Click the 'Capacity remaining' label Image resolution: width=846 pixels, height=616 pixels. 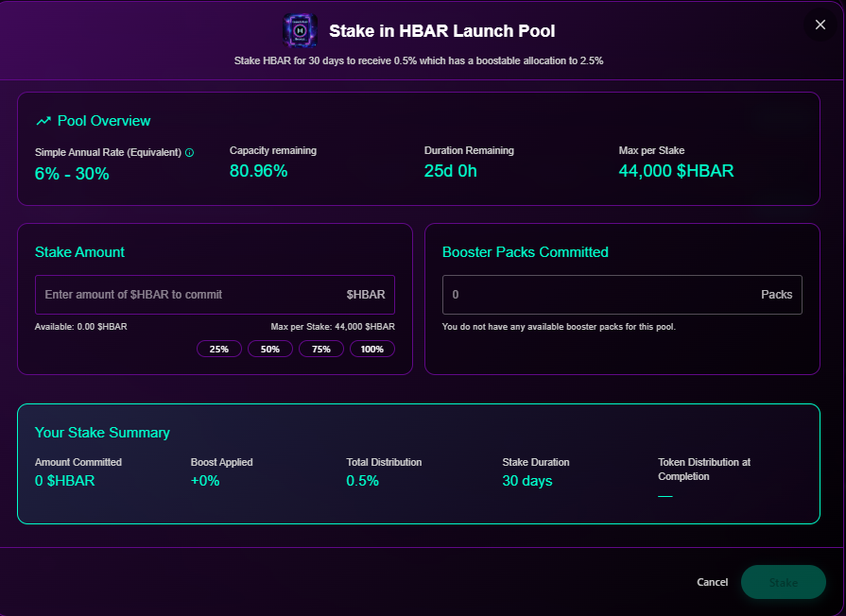(x=273, y=150)
